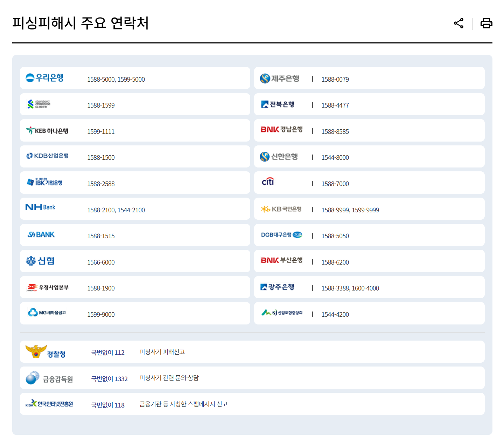Image resolution: width=504 pixels, height=438 pixels.
Task: Click the 우리은행 logo
Action: point(44,78)
